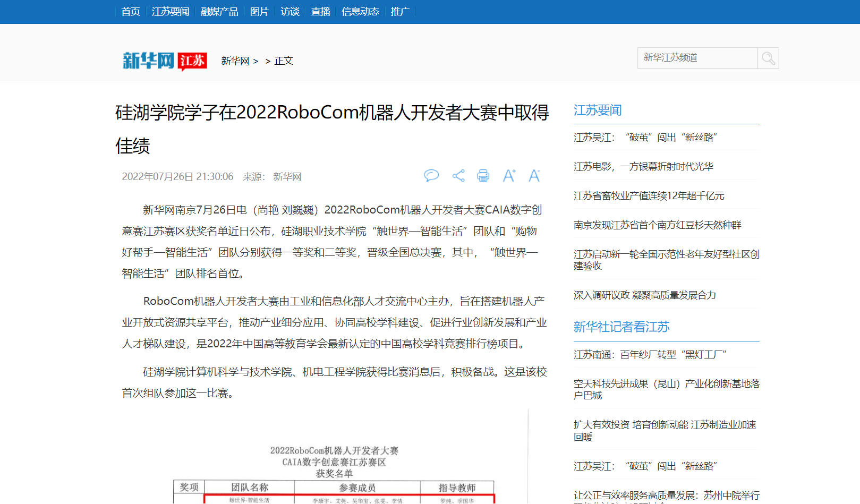Open the comment speech bubble icon
Viewport: 860px width, 504px height.
point(431,176)
